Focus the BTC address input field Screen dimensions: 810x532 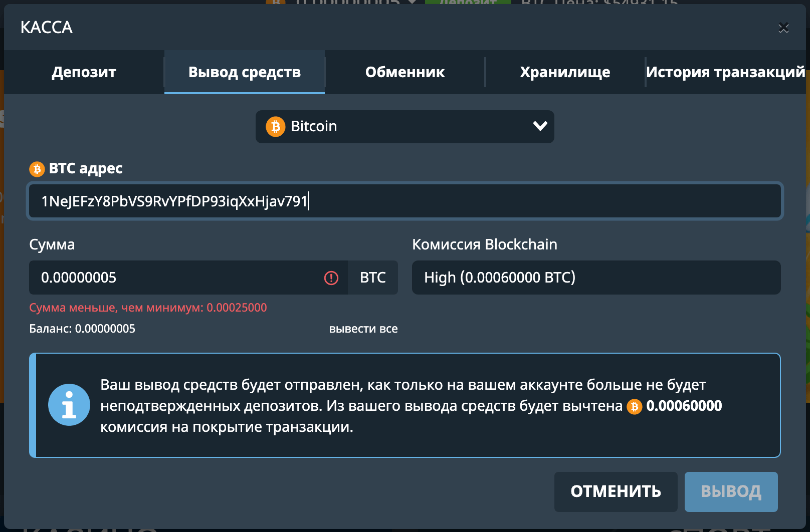click(x=404, y=201)
